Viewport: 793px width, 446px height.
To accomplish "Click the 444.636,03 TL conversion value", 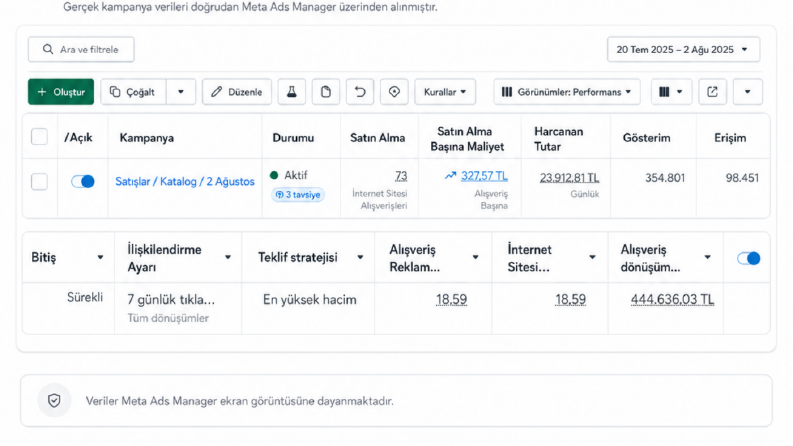I will [x=672, y=300].
